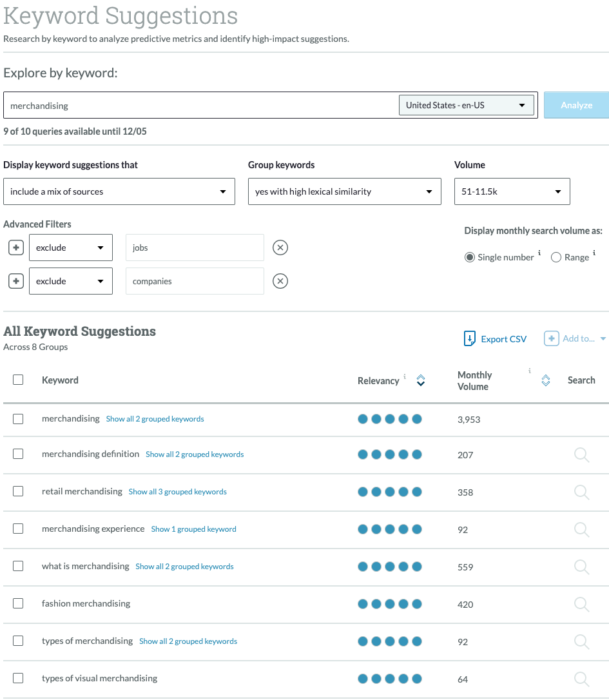Sort by Relevancy column arrows
Screen dimensions: 609x700
click(x=421, y=380)
